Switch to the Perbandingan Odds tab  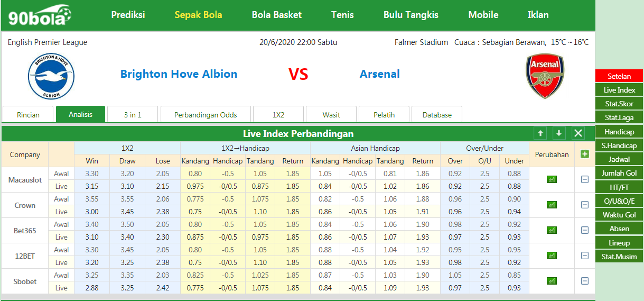coord(206,115)
